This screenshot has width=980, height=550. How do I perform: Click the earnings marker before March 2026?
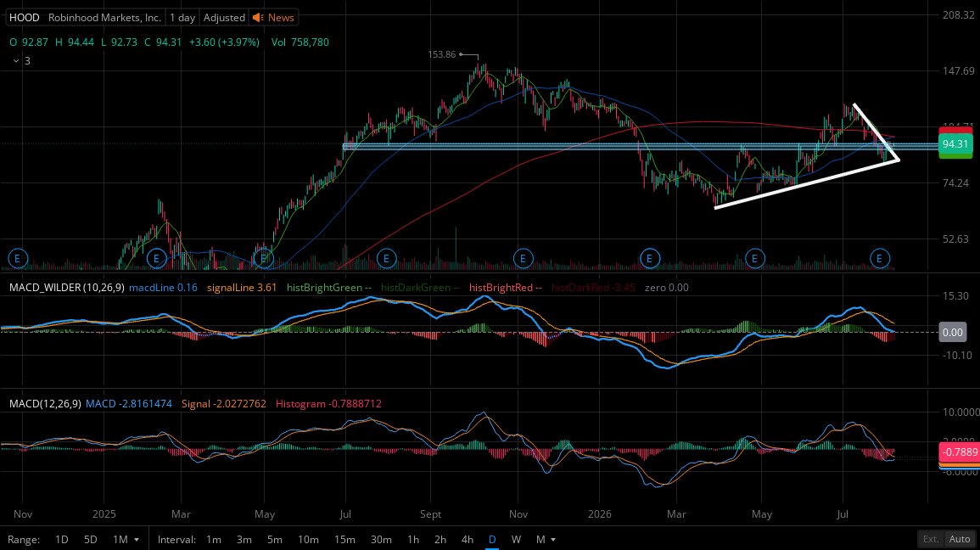pos(650,258)
